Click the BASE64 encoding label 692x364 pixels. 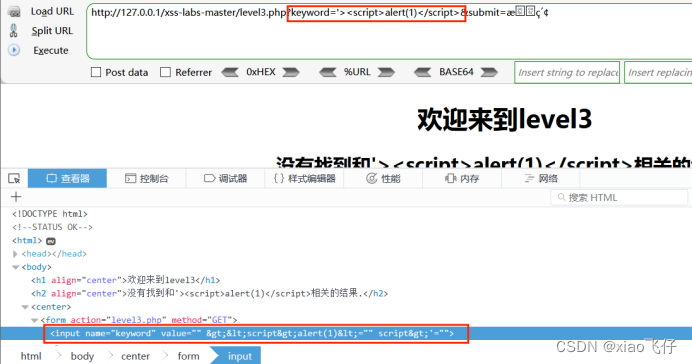[x=456, y=72]
